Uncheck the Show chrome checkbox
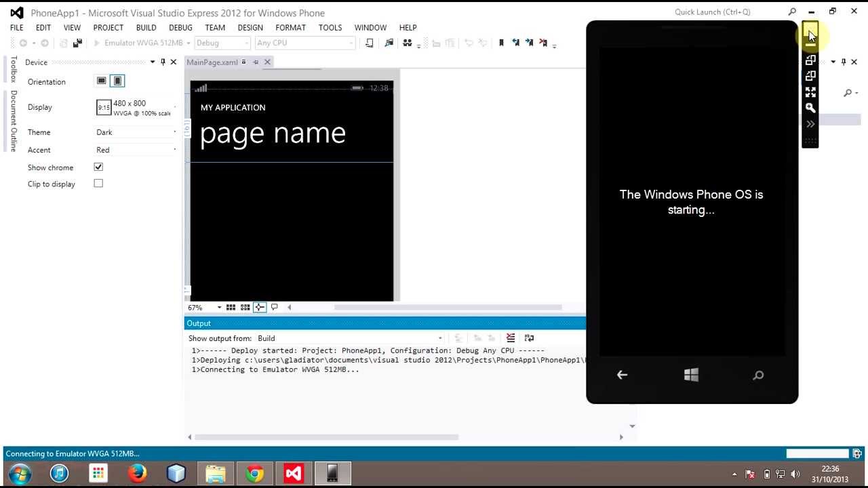This screenshot has height=488, width=868. click(x=98, y=167)
